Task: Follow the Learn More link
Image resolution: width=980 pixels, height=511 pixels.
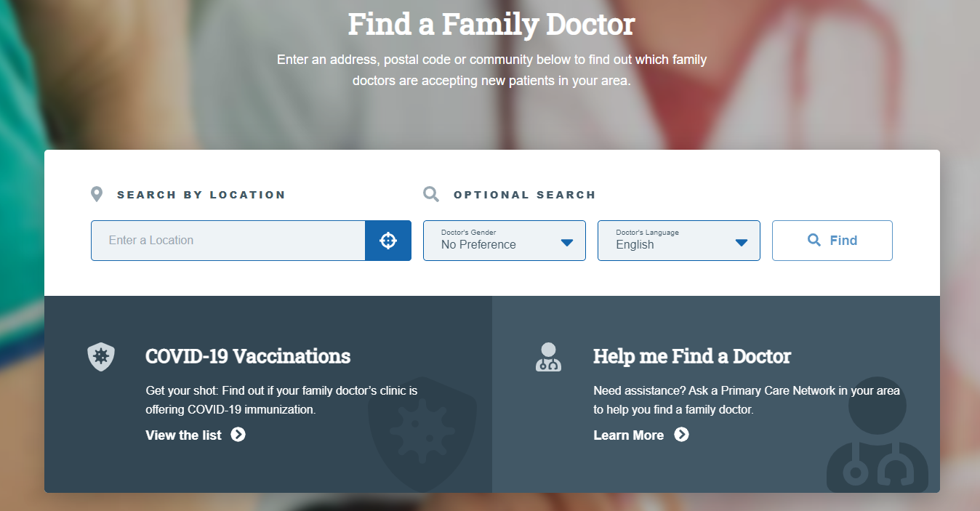Action: [x=628, y=435]
